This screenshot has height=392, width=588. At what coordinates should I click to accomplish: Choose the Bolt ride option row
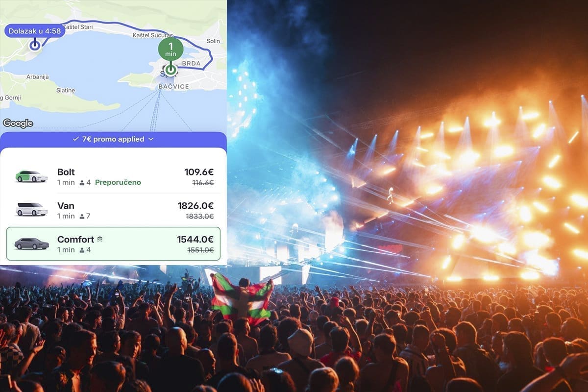[113, 177]
